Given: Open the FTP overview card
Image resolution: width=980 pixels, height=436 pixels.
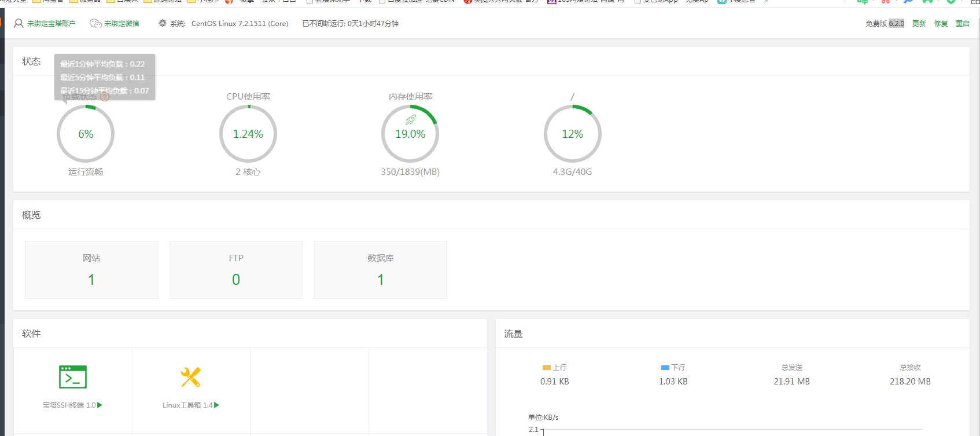Looking at the screenshot, I should tap(236, 270).
